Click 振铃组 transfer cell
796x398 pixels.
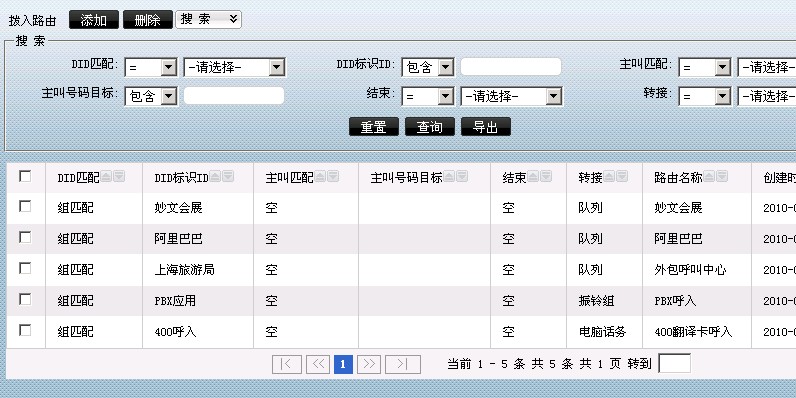pos(596,301)
